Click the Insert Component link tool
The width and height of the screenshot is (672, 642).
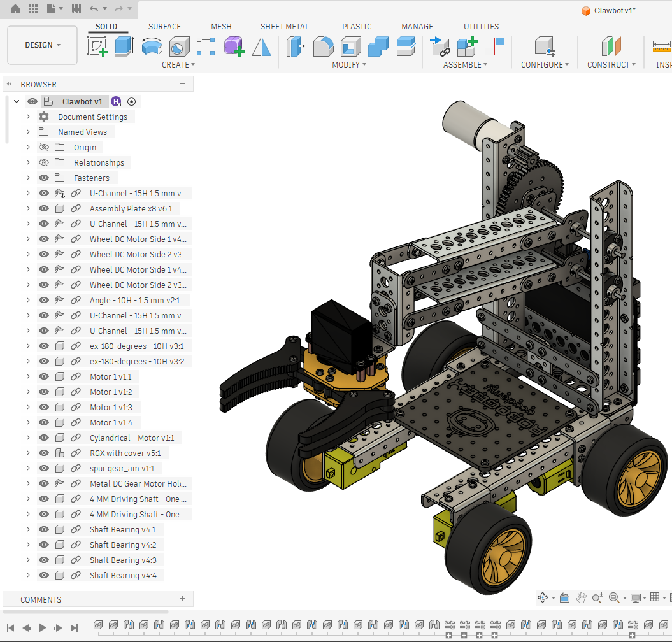pyautogui.click(x=440, y=46)
